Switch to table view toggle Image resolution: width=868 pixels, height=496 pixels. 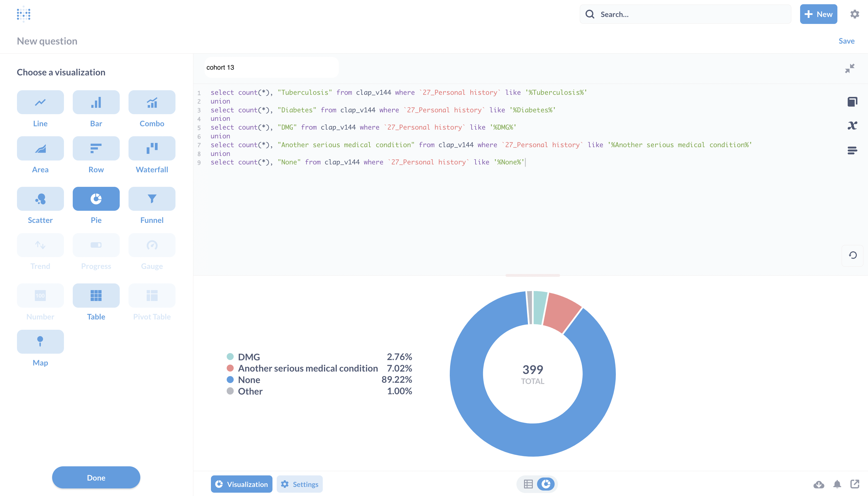tap(528, 484)
